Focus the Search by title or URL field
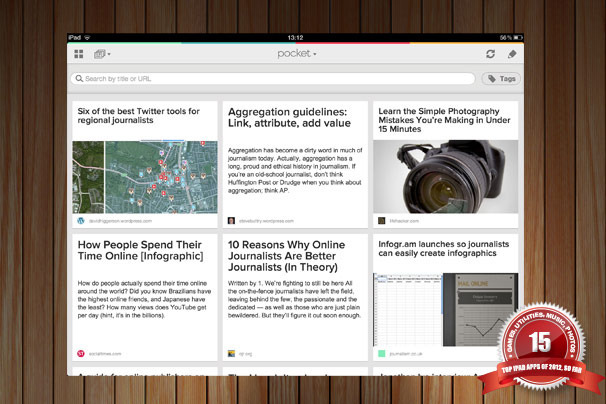 (x=273, y=79)
